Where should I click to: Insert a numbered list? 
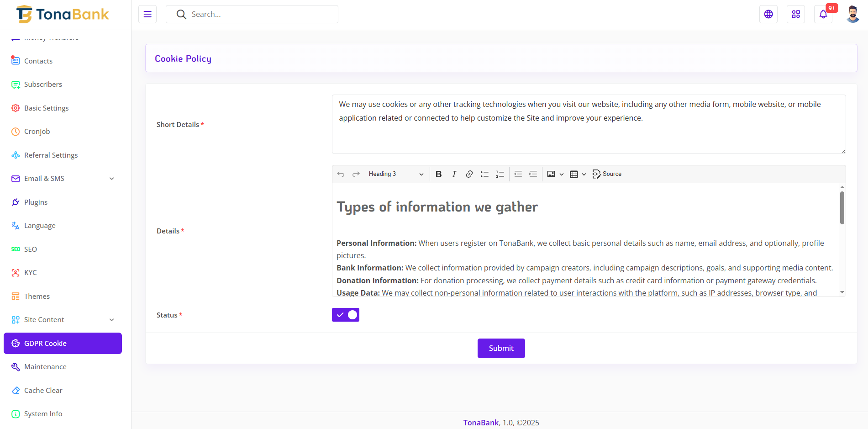point(500,174)
